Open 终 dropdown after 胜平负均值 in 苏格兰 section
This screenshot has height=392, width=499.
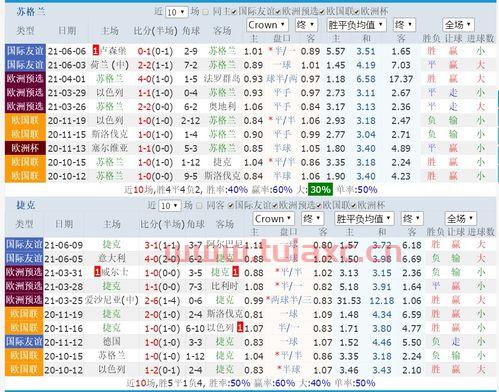tap(404, 25)
